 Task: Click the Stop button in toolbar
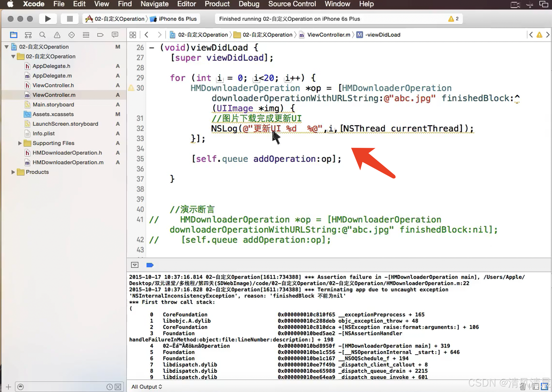70,19
